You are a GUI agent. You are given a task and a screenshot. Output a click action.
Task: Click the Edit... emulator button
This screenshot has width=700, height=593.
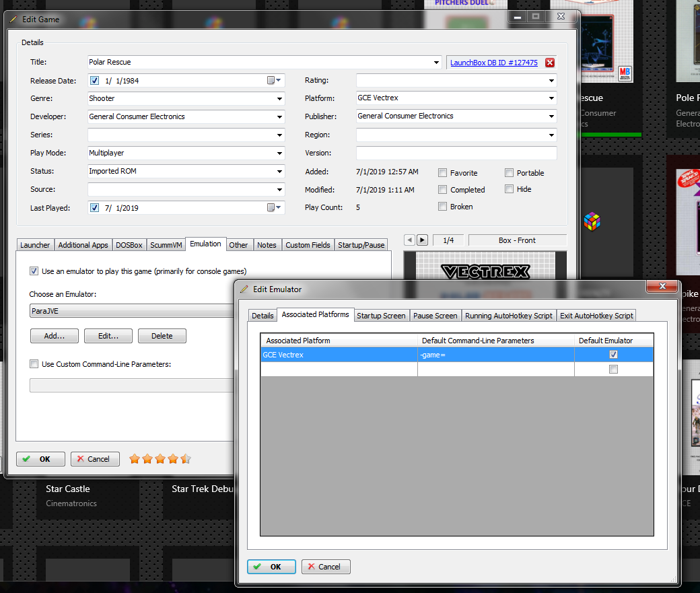coord(108,336)
